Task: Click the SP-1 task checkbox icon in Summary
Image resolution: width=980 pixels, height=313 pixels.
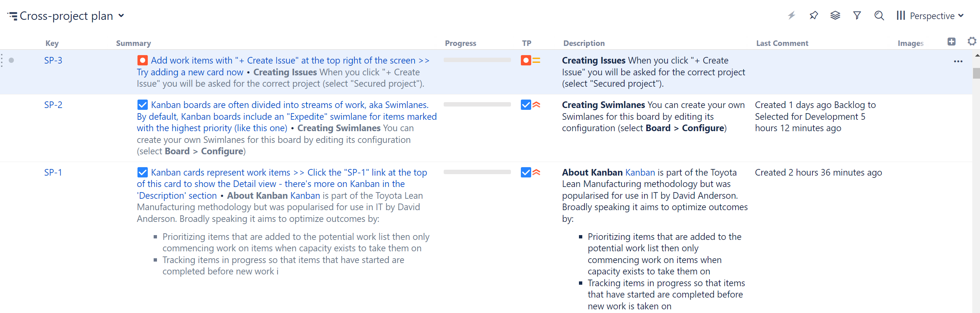Action: click(x=142, y=172)
